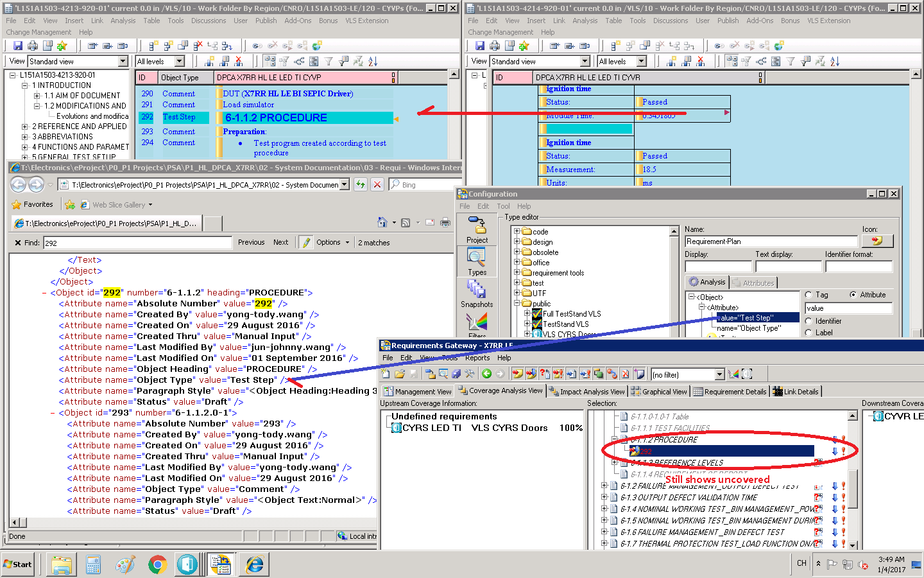The width and height of the screenshot is (924, 578).
Task: Click Next button in IE Find bar
Action: coord(280,242)
